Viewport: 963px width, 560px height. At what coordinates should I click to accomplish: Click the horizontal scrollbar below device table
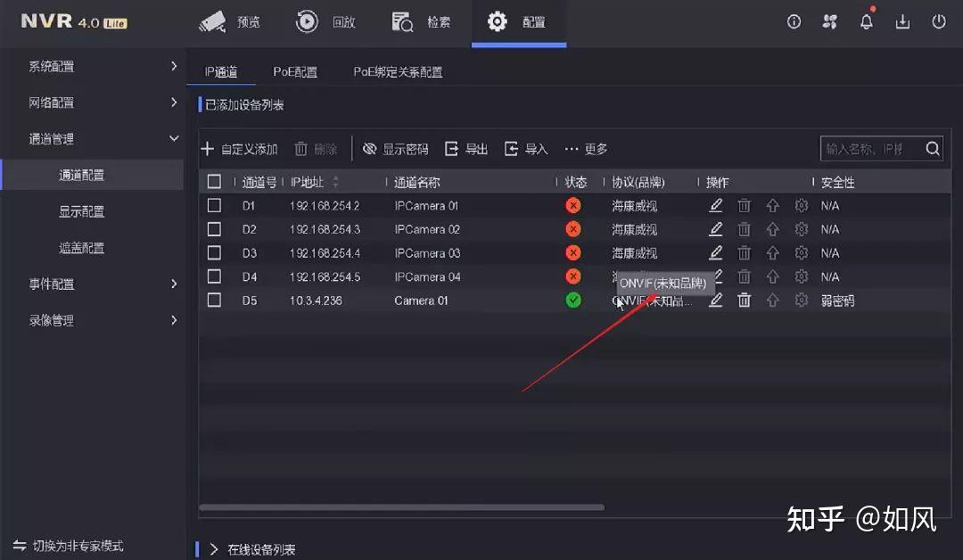point(401,507)
